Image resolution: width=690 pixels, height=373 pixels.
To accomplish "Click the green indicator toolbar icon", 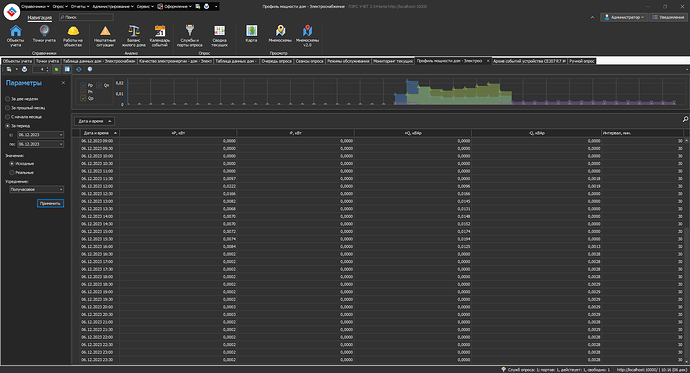I will coord(56,69).
